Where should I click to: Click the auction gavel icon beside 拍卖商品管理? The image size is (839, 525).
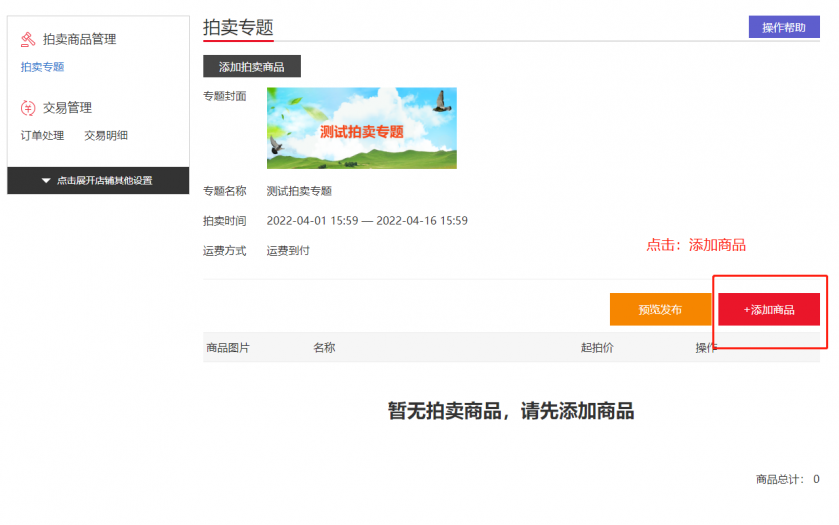pyautogui.click(x=28, y=39)
